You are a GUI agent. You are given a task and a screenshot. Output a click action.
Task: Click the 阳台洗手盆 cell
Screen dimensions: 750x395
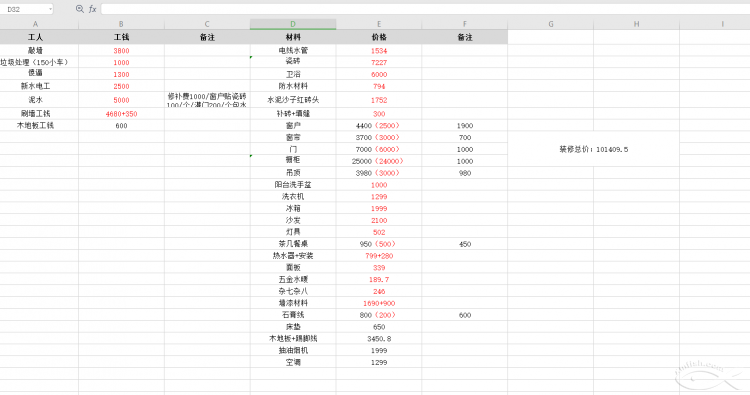pos(293,185)
